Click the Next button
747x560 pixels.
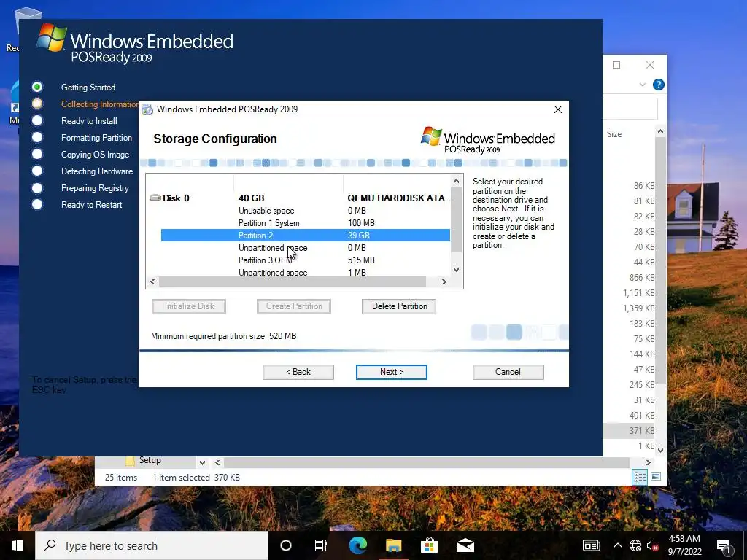(x=391, y=372)
